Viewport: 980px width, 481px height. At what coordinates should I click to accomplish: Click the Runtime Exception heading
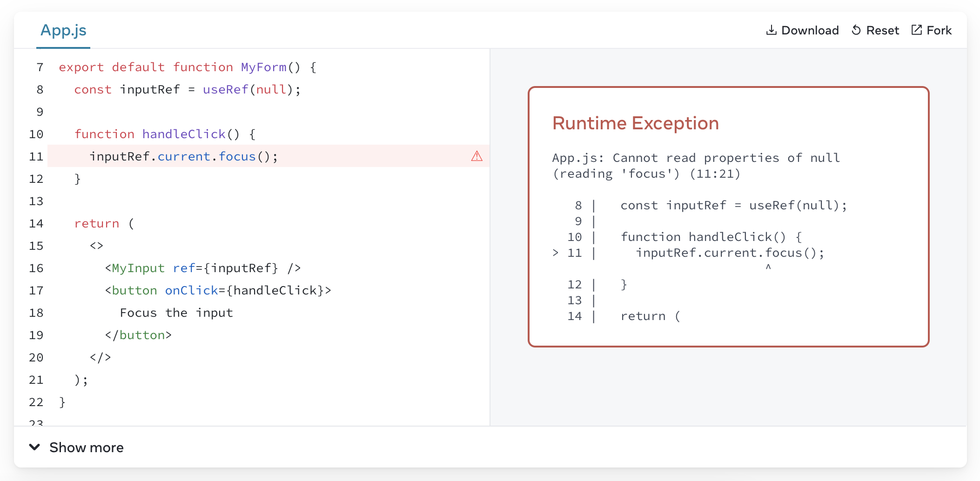[x=636, y=123]
